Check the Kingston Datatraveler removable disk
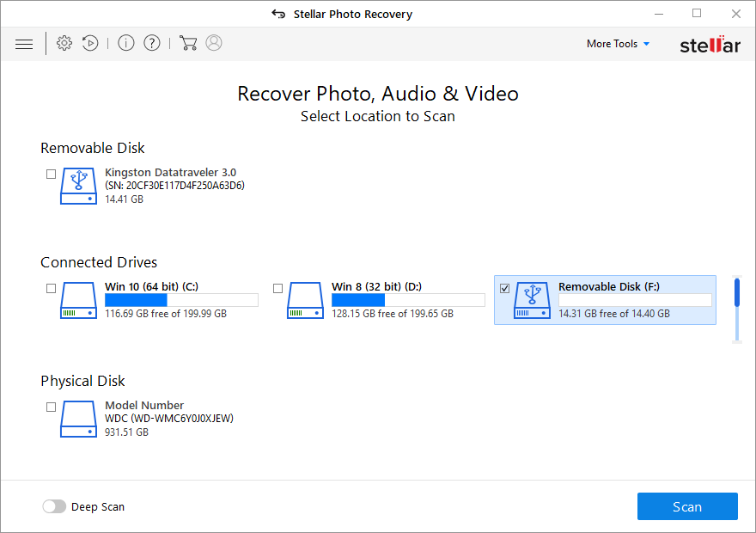The width and height of the screenshot is (756, 533). (51, 173)
